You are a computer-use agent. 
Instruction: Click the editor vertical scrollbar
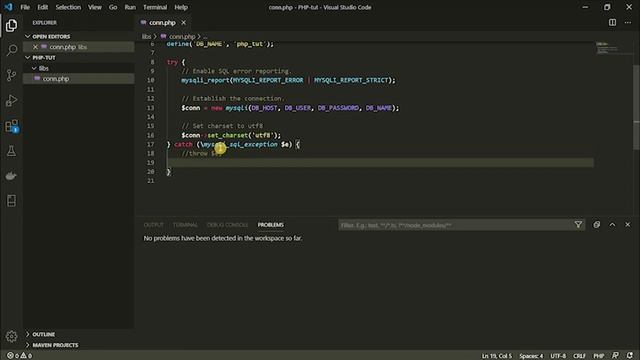coord(636,107)
